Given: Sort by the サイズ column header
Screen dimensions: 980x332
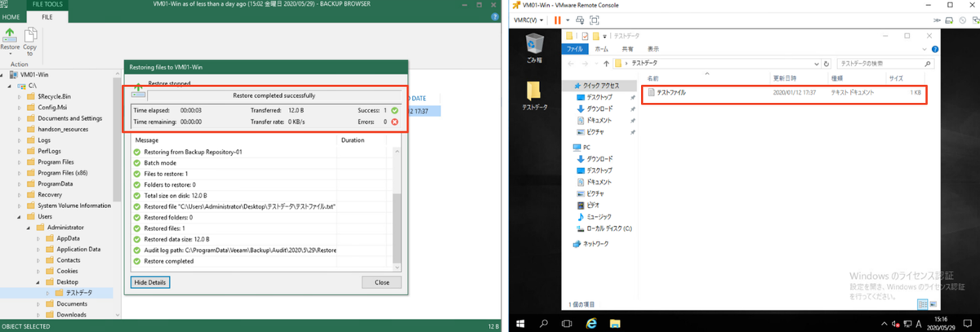Looking at the screenshot, I should (x=896, y=78).
